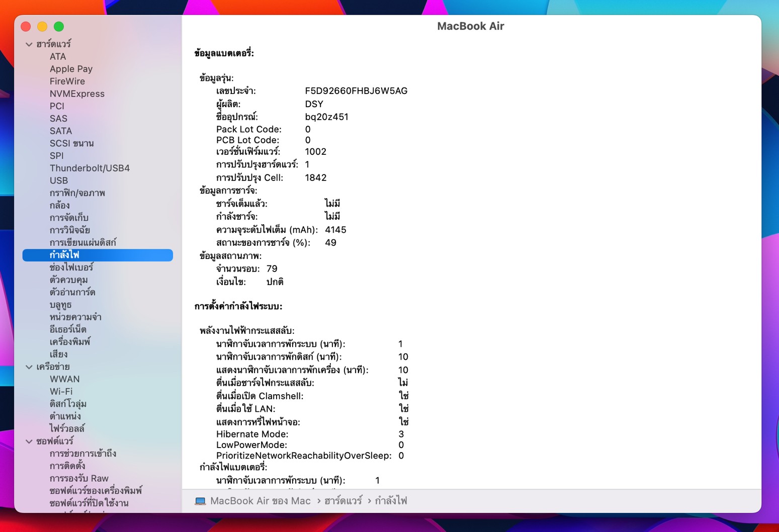The image size is (779, 532).
Task: Show the Wi-Fi network information
Action: click(61, 391)
